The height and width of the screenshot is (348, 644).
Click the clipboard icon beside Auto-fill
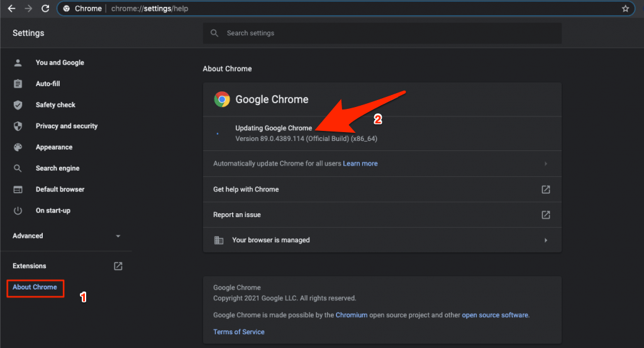[18, 84]
